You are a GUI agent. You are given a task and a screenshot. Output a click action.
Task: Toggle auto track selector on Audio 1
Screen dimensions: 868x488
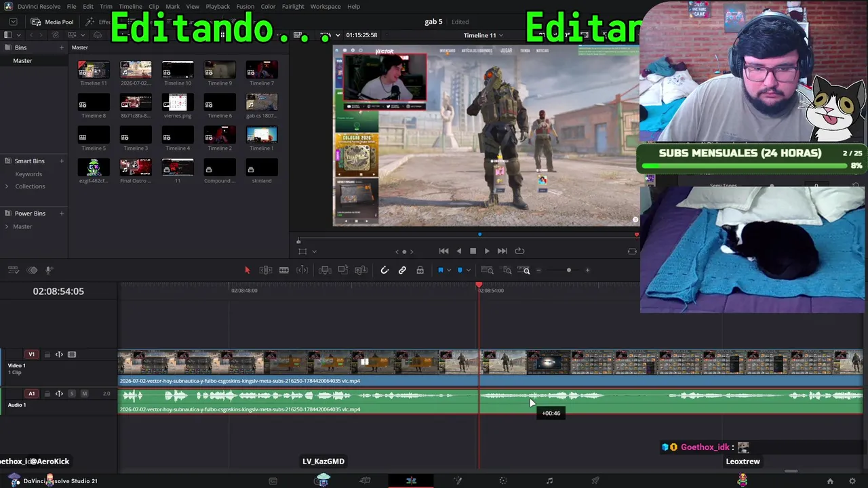coord(59,394)
